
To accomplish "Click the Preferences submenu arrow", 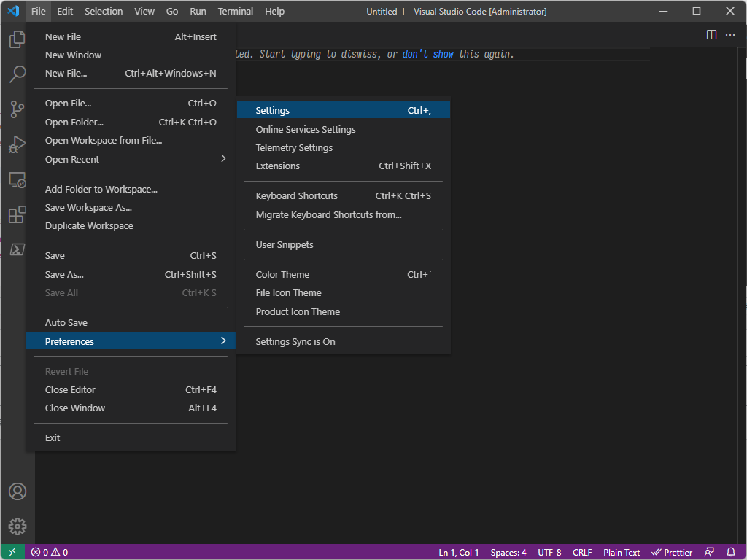I will pos(223,341).
